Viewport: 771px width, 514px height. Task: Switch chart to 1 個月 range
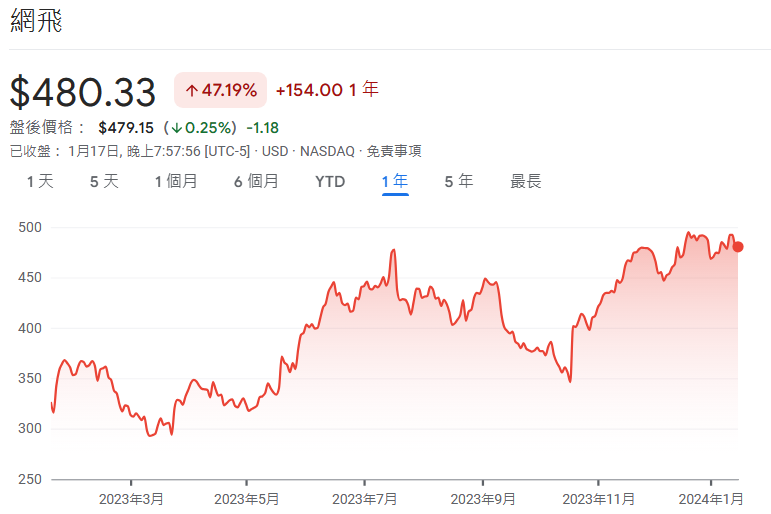click(176, 181)
